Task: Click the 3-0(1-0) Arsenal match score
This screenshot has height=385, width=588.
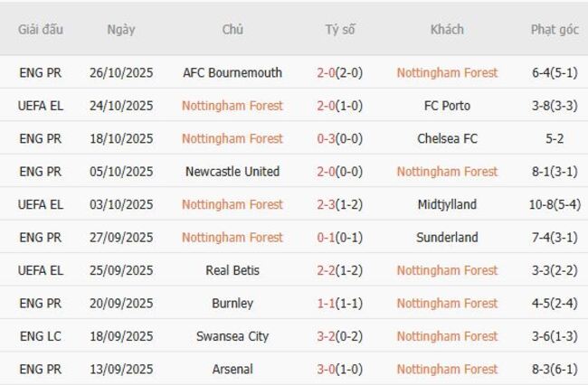Action: coord(340,370)
